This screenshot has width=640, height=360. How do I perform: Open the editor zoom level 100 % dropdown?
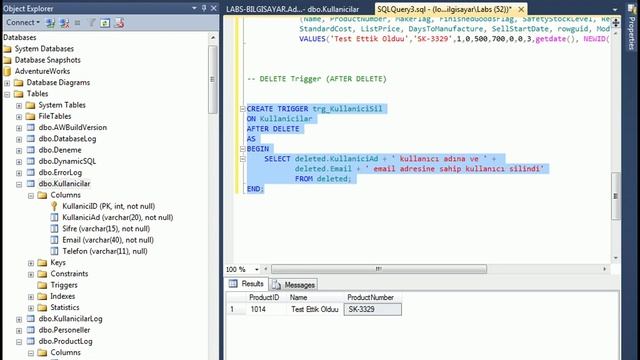click(x=257, y=269)
